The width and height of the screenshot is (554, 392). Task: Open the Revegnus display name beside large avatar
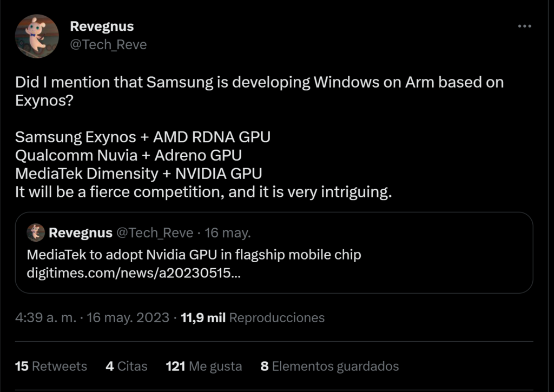pos(102,26)
